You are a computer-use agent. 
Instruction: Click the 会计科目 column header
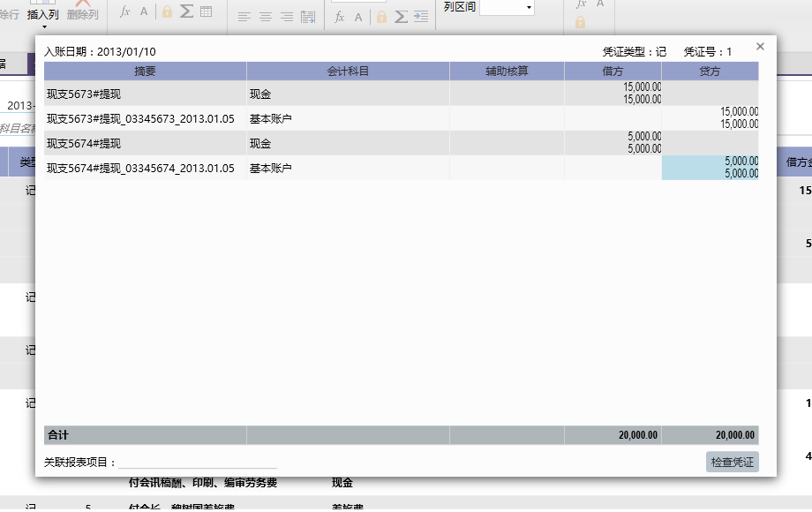point(348,72)
